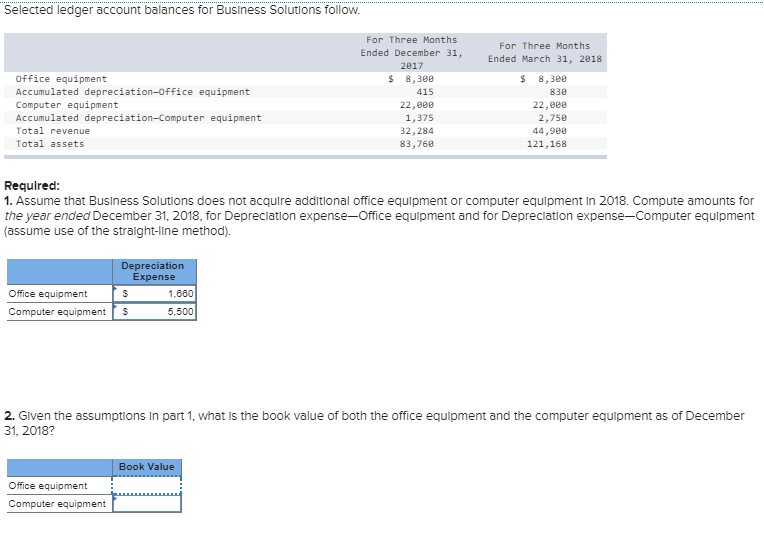Click the 2,750 value in the 2018 column
The height and width of the screenshot is (538, 764).
click(553, 118)
